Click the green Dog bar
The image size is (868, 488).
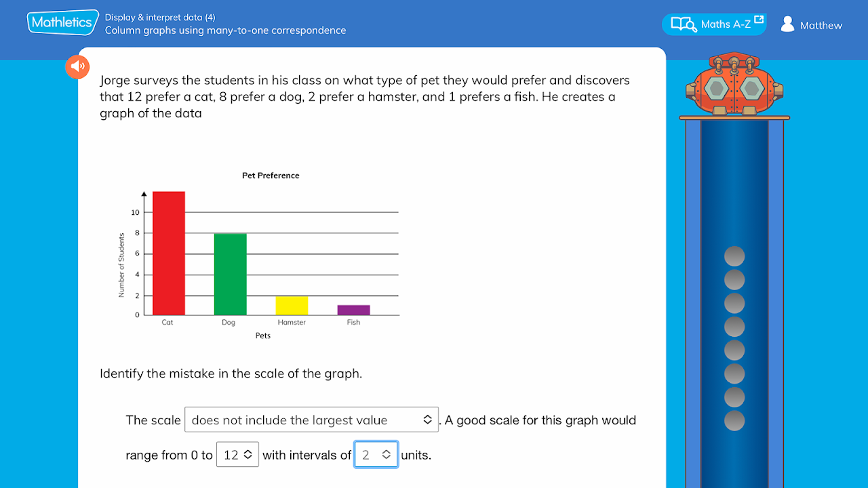point(231,274)
